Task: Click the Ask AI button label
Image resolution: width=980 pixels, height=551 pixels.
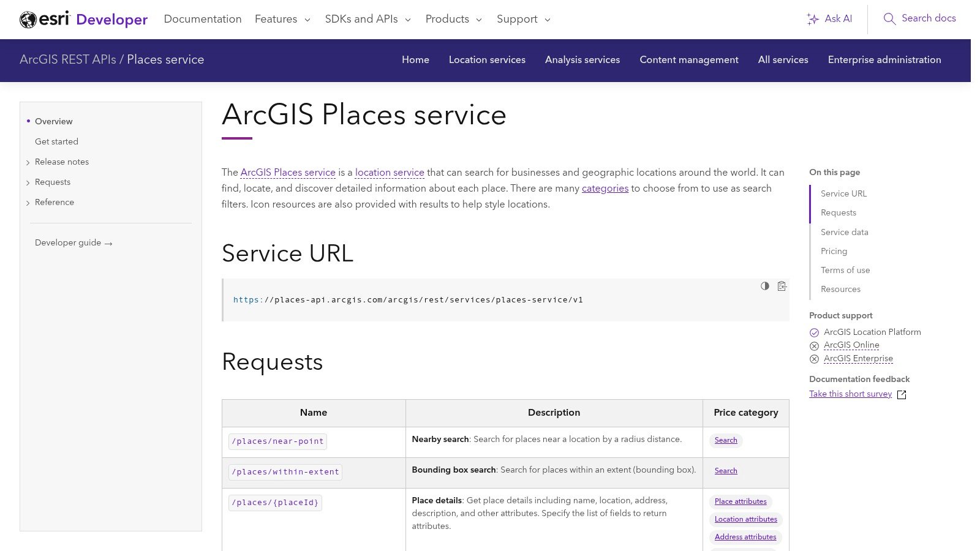Action: click(838, 19)
